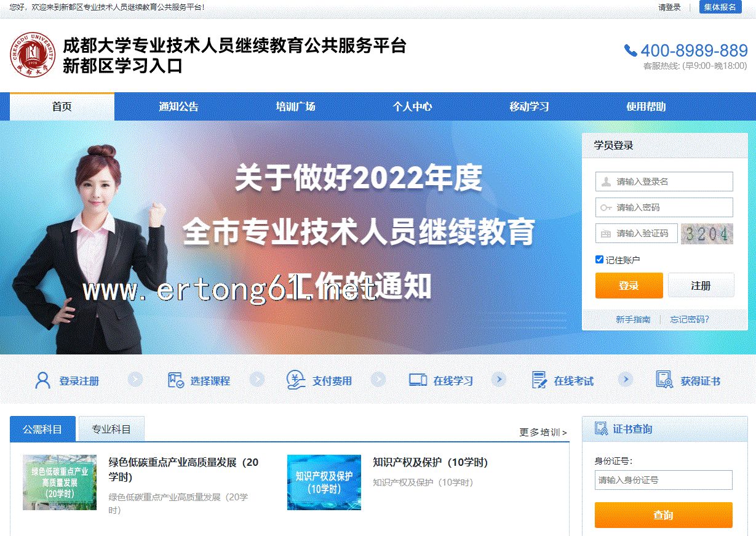
Task: Click the orange 登录 button
Action: pos(629,286)
